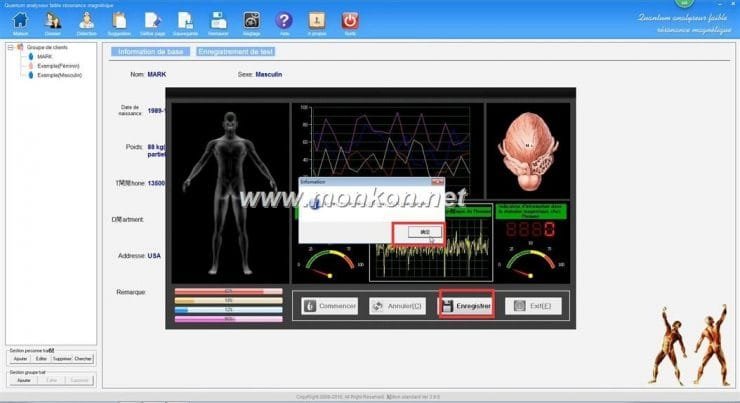Select MARK in the client tree
Viewport: 740px width, 403px height.
(x=45, y=57)
